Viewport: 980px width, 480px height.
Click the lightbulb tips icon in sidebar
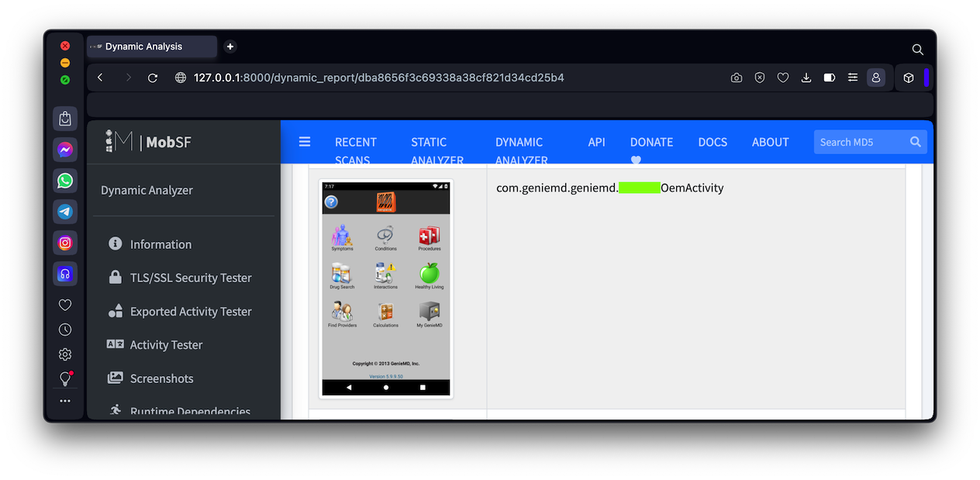tap(65, 378)
